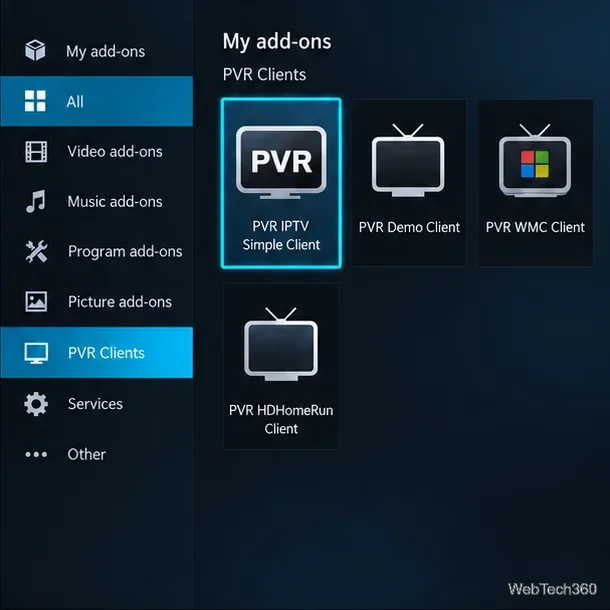Click the PVR Clients subheading text

click(264, 75)
